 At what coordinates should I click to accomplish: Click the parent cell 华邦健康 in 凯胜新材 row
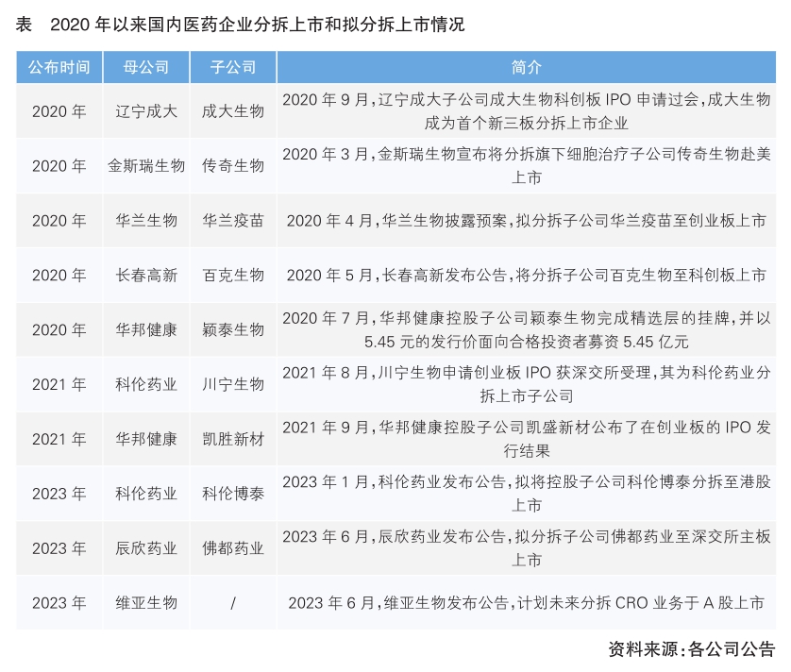tap(145, 439)
